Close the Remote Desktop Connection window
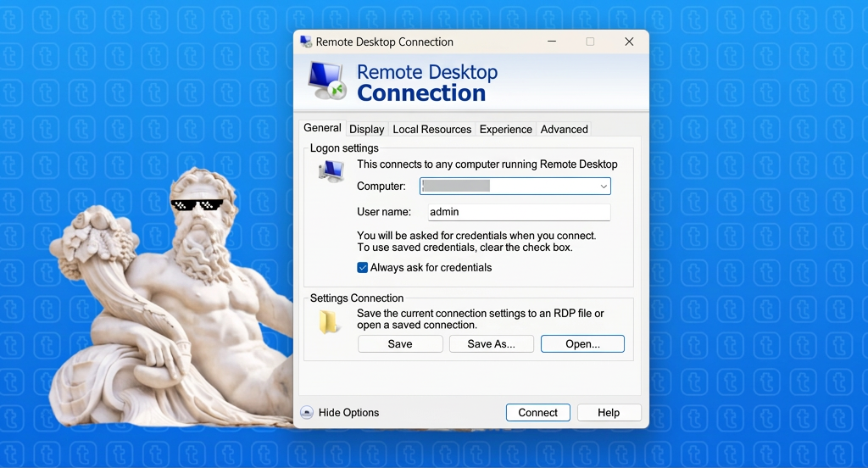 [629, 42]
